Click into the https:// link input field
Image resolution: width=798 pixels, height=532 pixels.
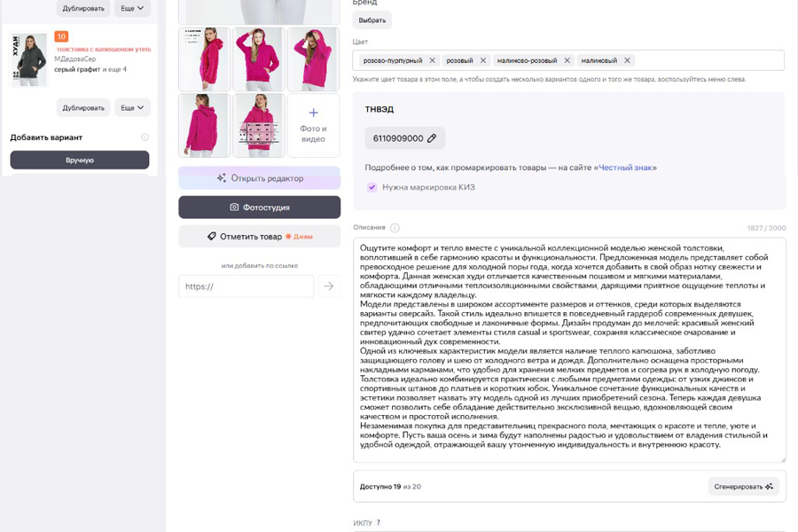246,286
